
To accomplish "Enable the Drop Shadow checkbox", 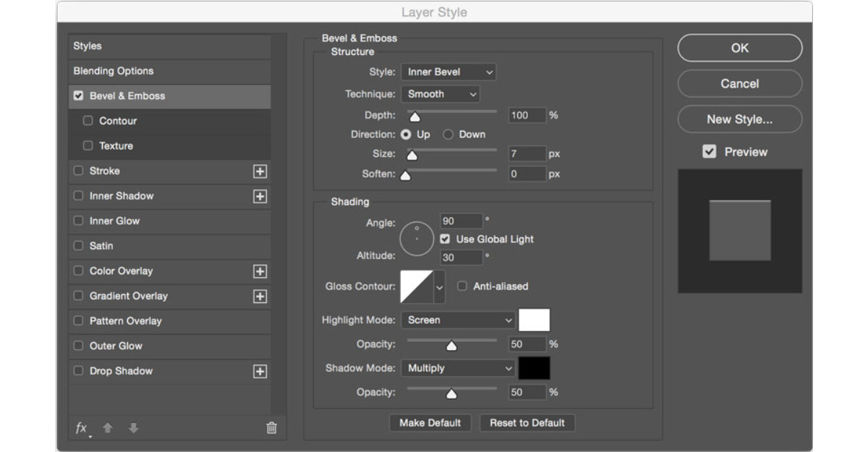I will tap(79, 371).
